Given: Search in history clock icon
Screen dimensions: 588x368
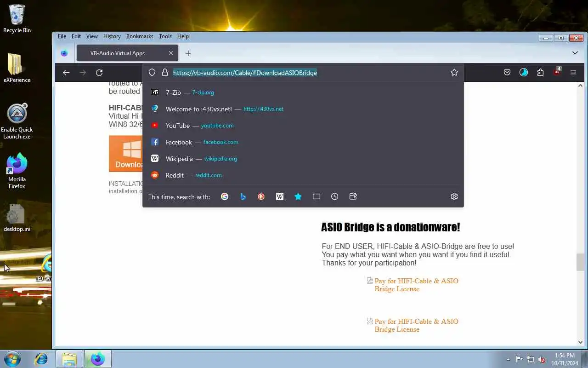Looking at the screenshot, I should pos(335,196).
